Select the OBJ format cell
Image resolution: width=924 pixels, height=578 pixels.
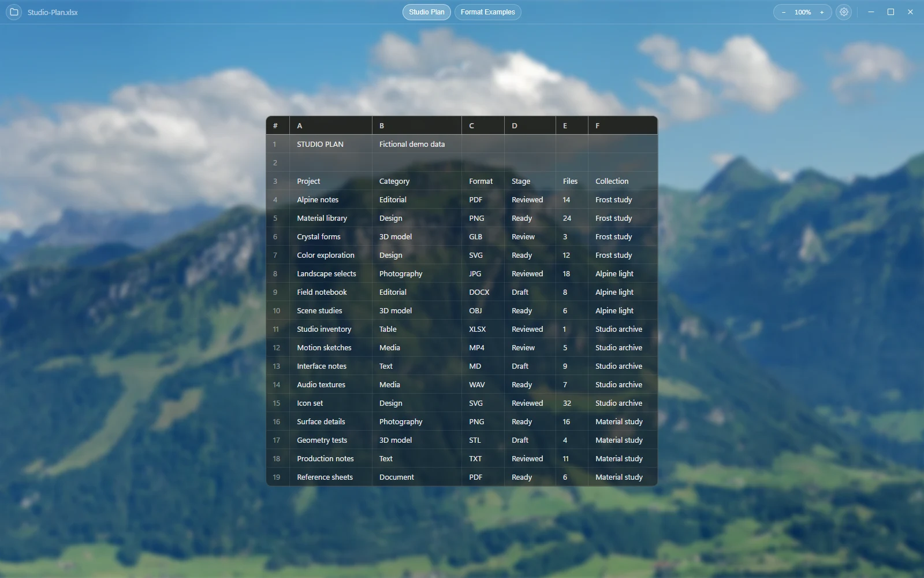pos(483,310)
